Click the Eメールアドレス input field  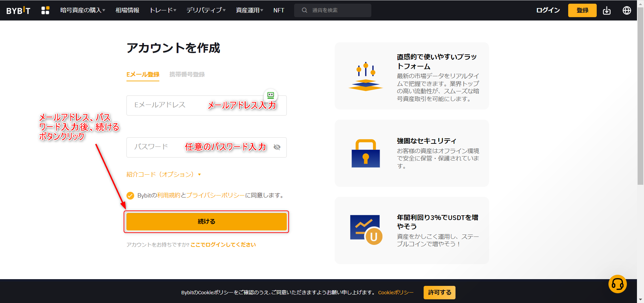click(168, 105)
